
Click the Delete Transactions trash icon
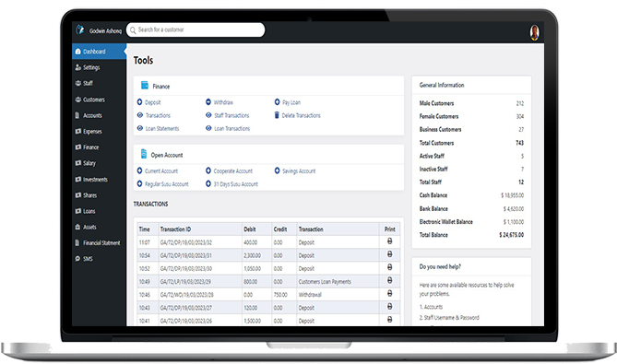pos(277,115)
